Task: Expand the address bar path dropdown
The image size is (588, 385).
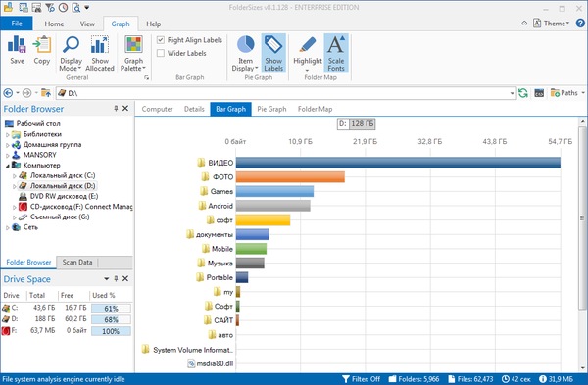Action: pos(512,93)
